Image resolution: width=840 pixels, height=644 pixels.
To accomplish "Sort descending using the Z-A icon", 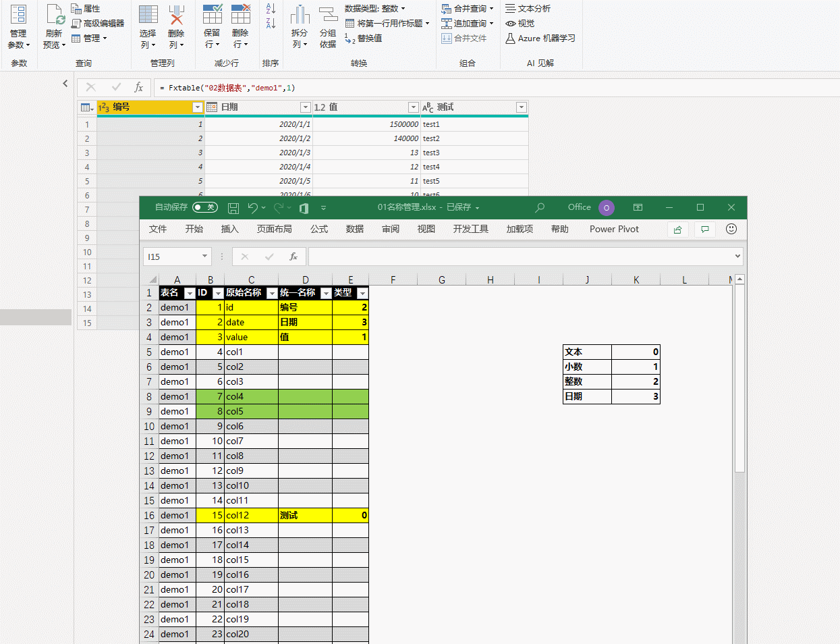I will pyautogui.click(x=271, y=23).
